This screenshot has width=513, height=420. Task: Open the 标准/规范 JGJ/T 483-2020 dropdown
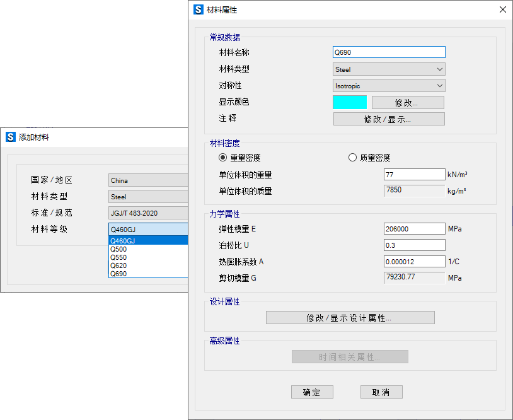coord(148,213)
